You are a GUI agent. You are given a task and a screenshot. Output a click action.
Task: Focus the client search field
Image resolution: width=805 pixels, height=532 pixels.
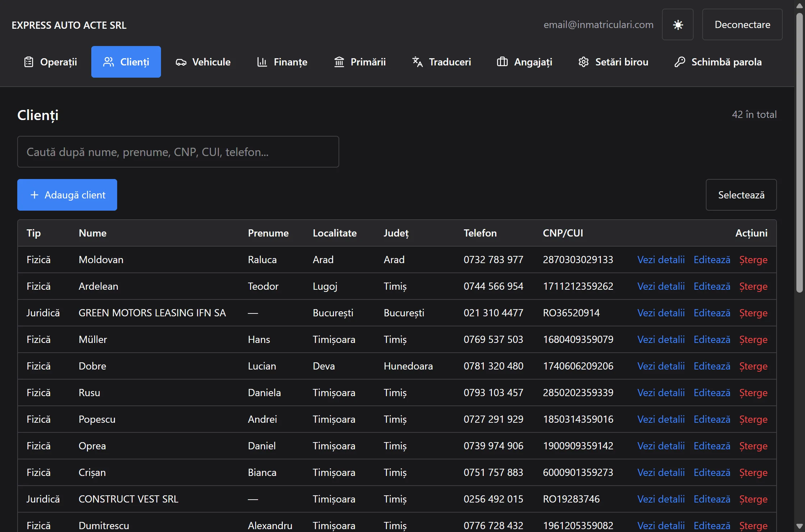(178, 152)
